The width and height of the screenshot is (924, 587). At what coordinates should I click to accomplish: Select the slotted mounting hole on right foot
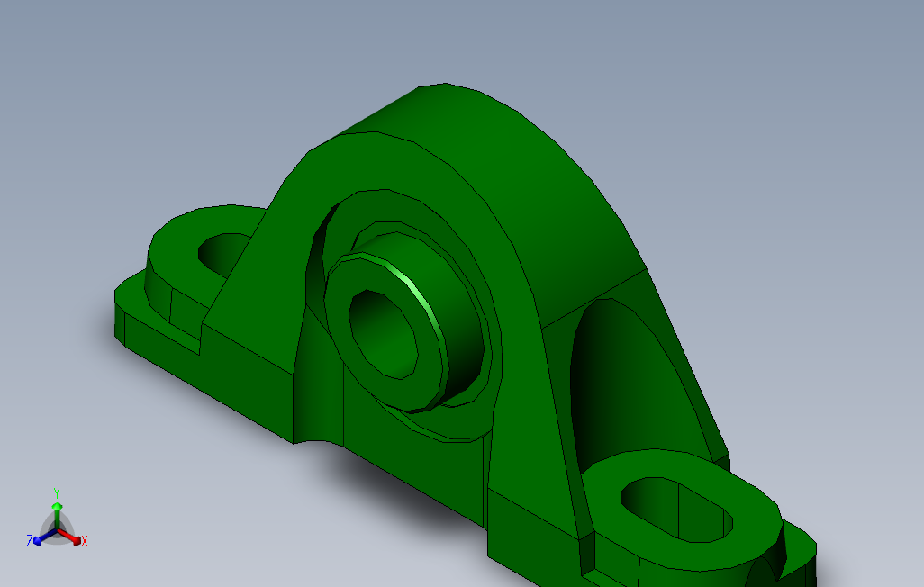tap(676, 510)
